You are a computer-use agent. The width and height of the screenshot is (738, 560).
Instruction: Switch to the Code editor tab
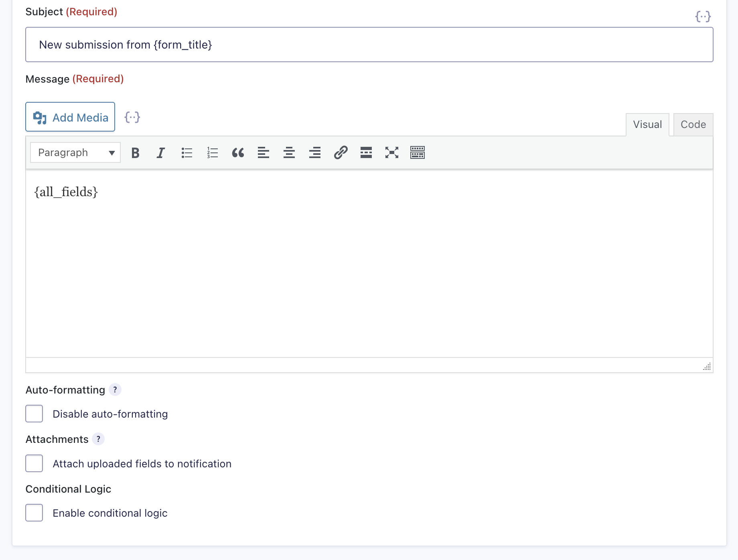[693, 125]
